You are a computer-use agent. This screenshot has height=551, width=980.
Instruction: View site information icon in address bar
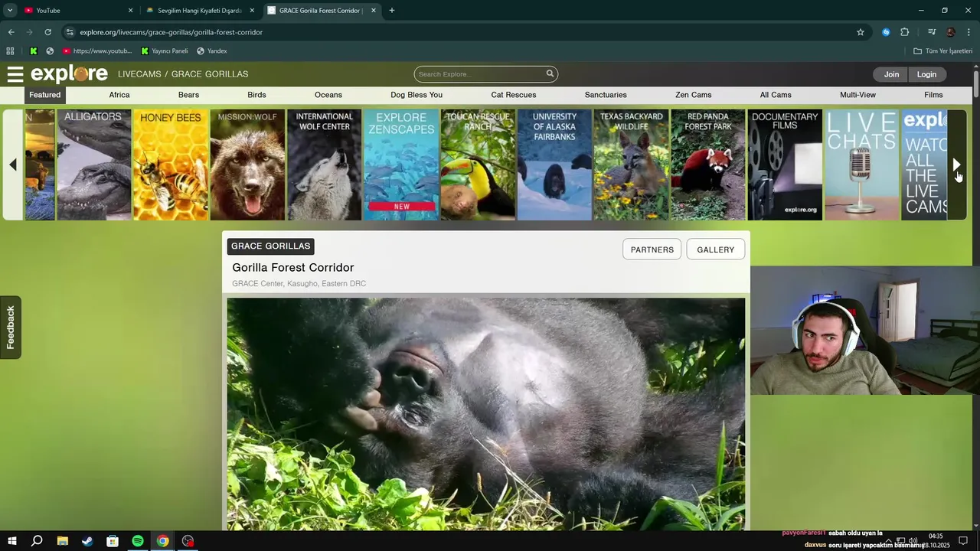pyautogui.click(x=70, y=32)
